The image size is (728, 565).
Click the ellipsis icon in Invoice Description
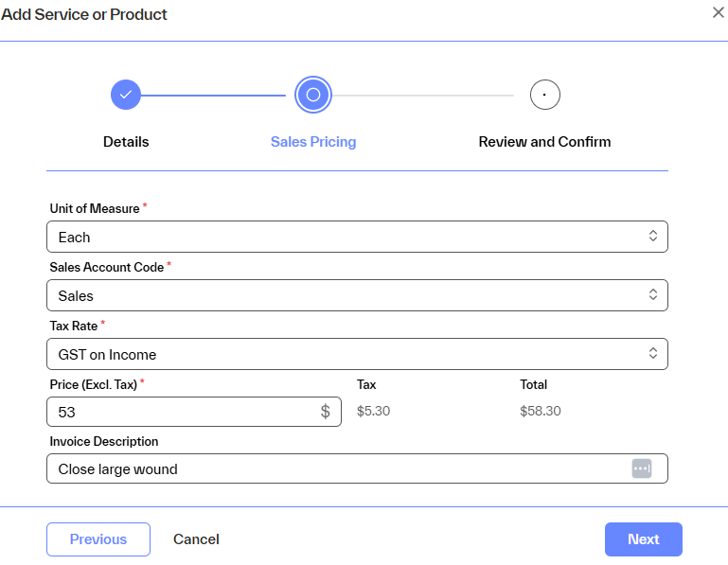pyautogui.click(x=642, y=468)
